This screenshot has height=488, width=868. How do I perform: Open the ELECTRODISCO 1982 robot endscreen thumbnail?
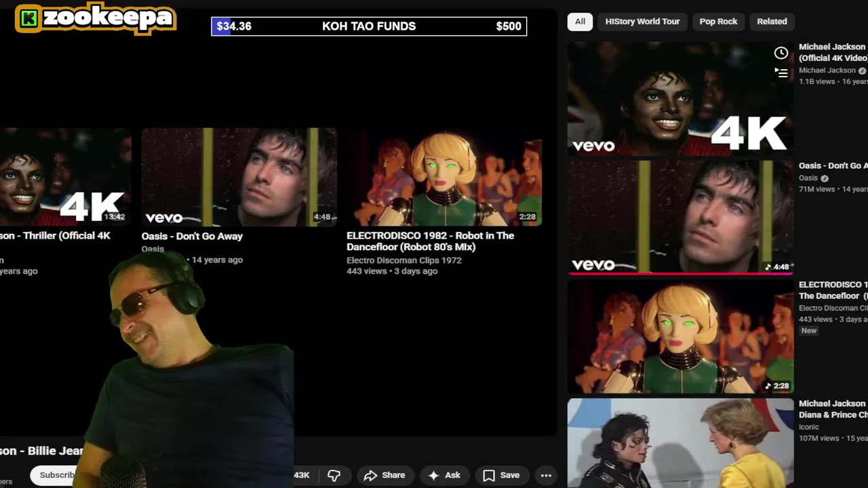pyautogui.click(x=443, y=177)
